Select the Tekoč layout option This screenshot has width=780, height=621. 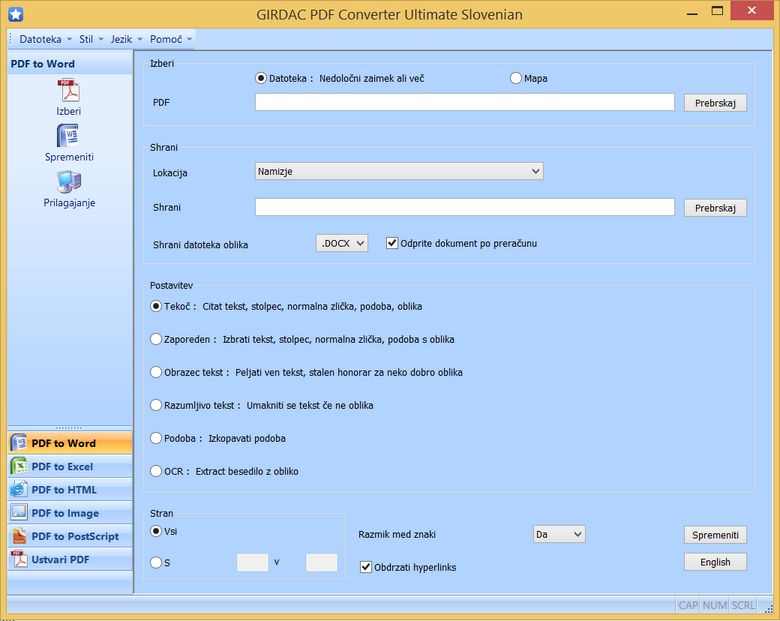(x=156, y=306)
